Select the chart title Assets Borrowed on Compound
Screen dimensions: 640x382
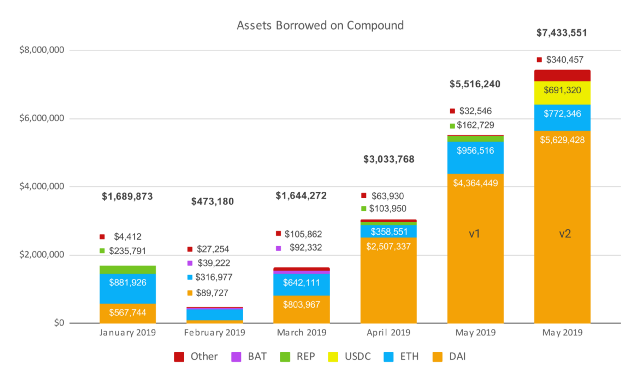[x=320, y=25]
